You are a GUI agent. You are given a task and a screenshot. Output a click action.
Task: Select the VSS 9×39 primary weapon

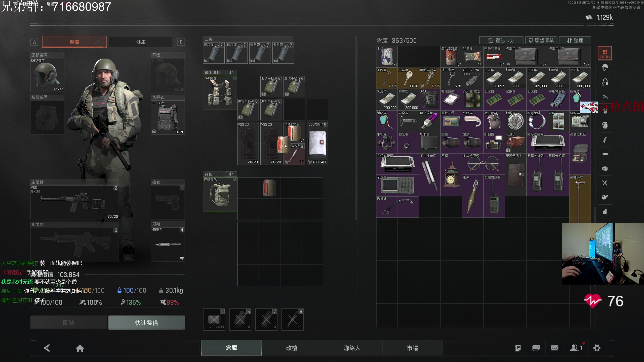74,202
